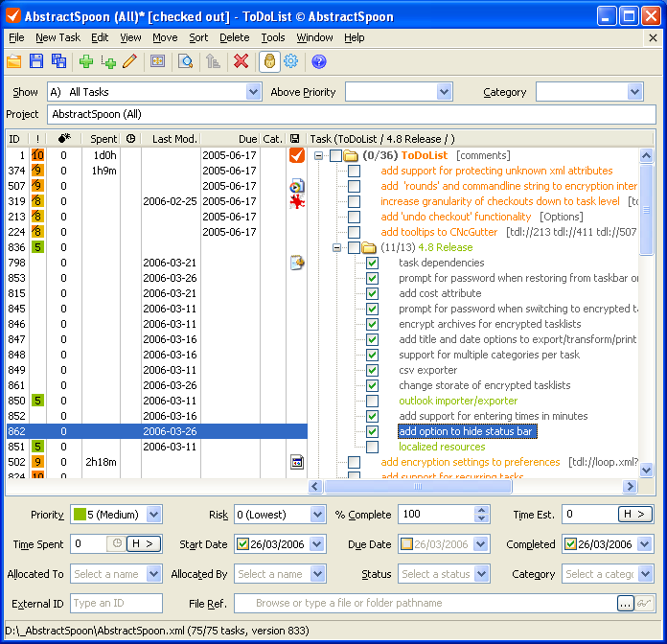
Task: Open tasklist with the folder toolbar icon
Action: (x=14, y=61)
